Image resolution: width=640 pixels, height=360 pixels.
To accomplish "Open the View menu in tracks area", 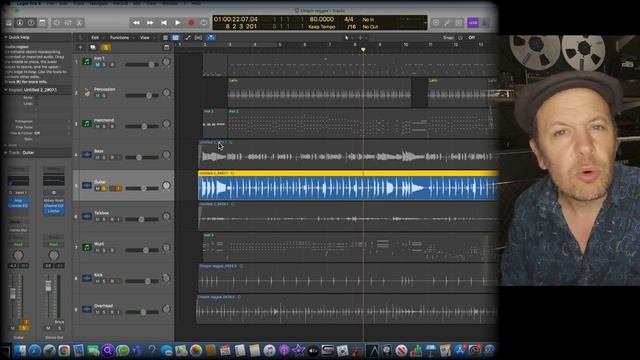I will (145, 38).
